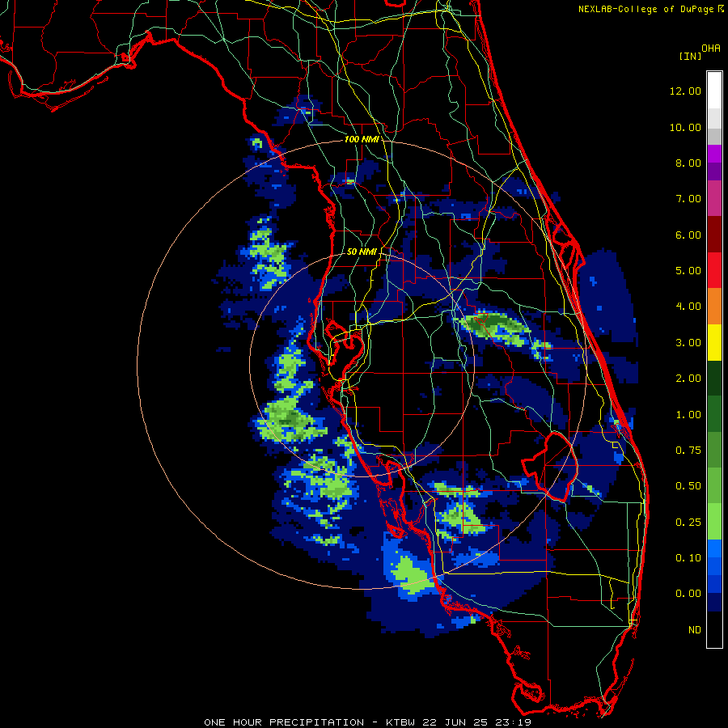Select the 2.00 legend value

coord(688,379)
